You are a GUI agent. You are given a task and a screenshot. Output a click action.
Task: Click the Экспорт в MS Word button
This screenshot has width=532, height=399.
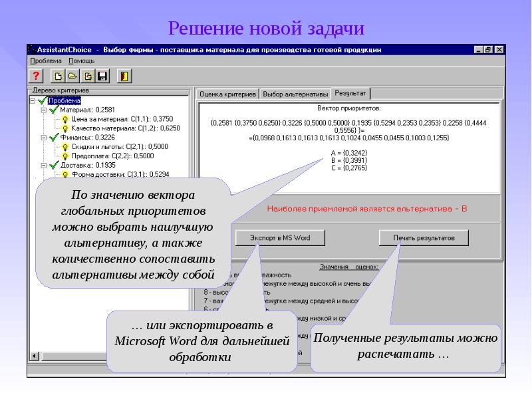click(x=280, y=238)
